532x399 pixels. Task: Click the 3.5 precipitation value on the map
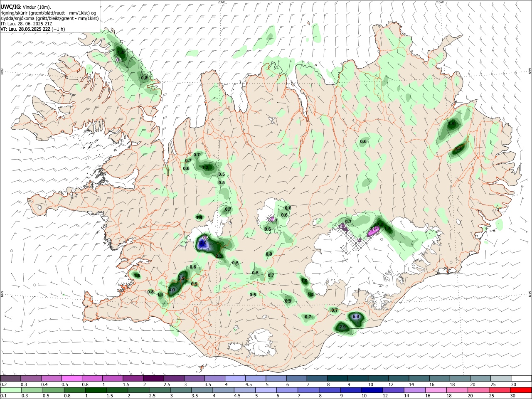click(181, 278)
